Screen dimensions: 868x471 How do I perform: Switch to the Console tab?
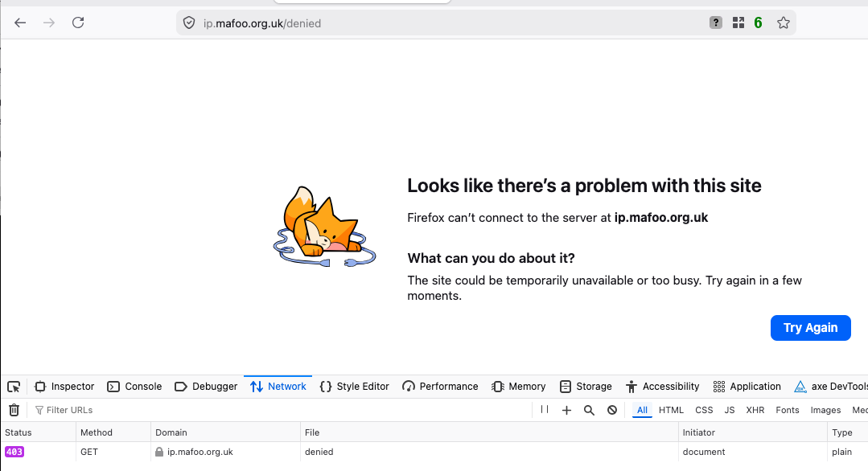[135, 387]
